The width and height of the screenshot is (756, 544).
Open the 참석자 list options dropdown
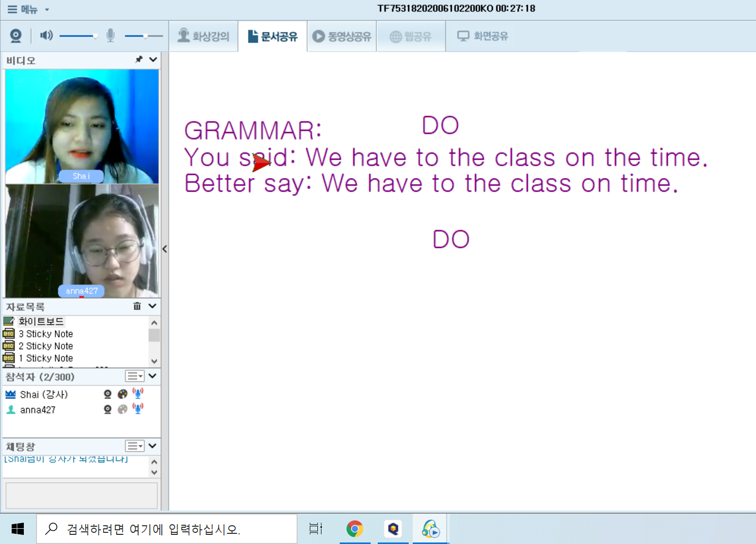click(135, 376)
